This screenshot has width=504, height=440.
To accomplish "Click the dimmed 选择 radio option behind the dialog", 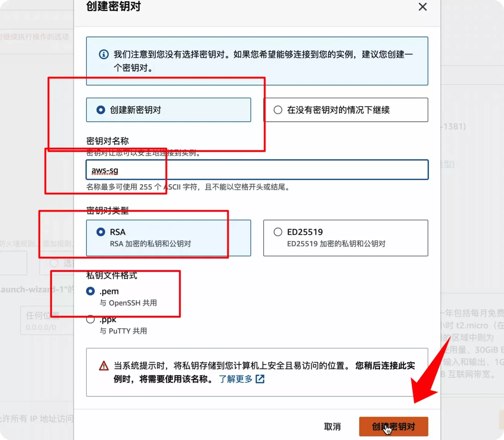I will pos(54,263).
